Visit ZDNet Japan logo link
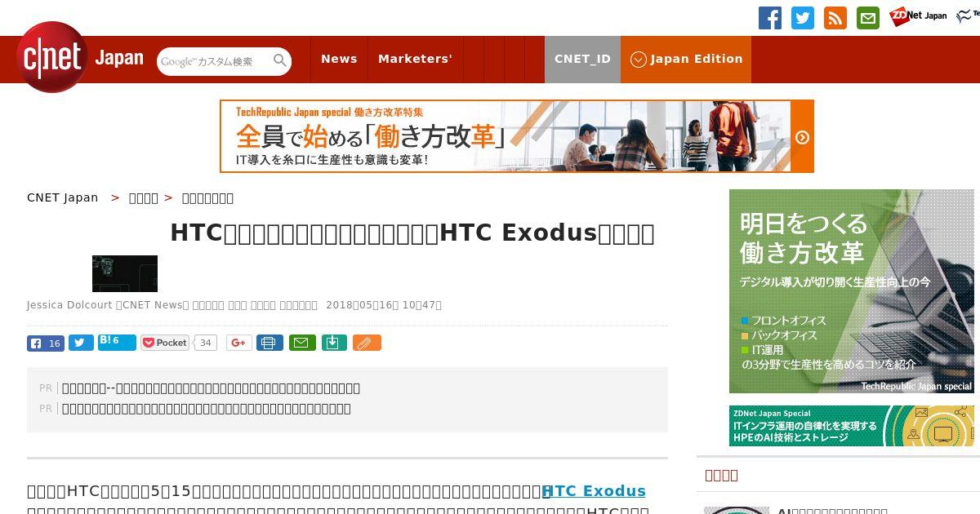This screenshot has width=980, height=514. coord(919,16)
